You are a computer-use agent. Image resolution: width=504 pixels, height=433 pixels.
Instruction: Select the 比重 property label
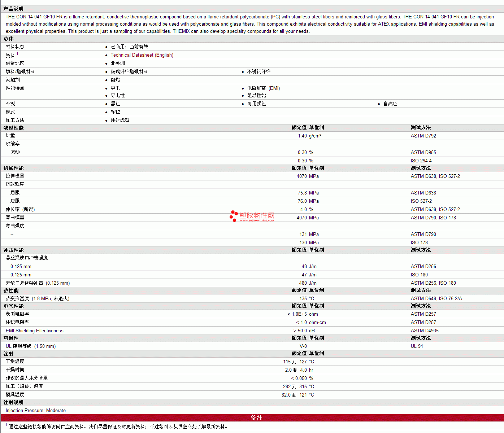pos(10,136)
